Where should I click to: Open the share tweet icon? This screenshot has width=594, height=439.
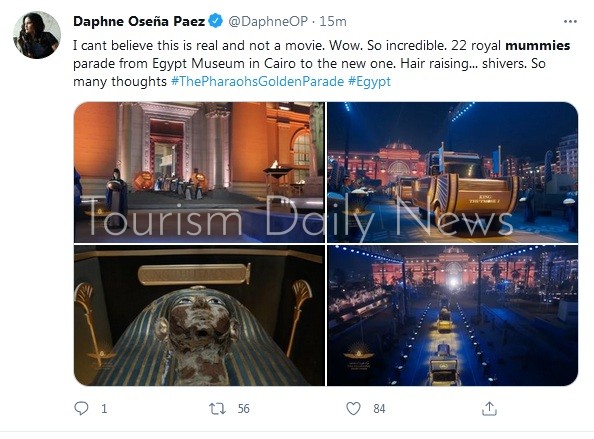[x=489, y=408]
